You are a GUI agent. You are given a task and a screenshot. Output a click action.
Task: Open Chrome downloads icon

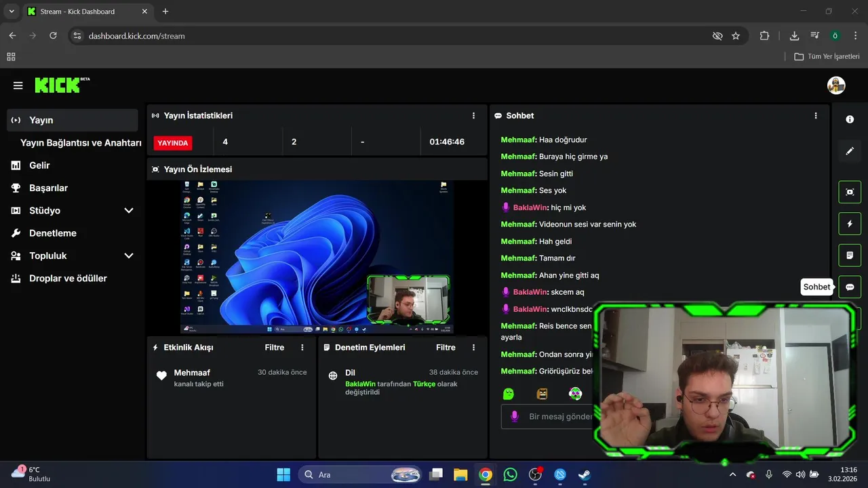794,36
